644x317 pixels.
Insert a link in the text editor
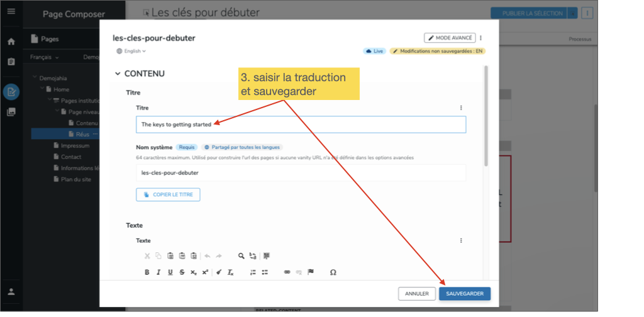point(287,272)
